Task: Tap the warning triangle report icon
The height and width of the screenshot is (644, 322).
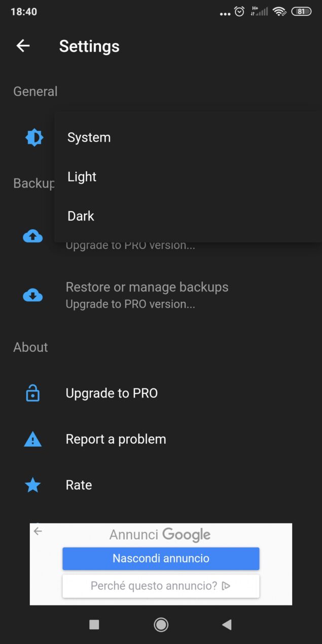Action: click(33, 439)
